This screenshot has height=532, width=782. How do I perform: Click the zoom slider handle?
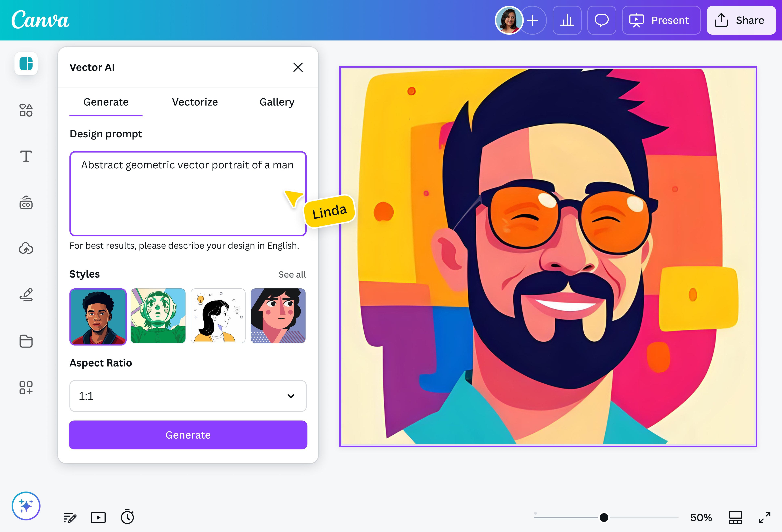pos(604,518)
